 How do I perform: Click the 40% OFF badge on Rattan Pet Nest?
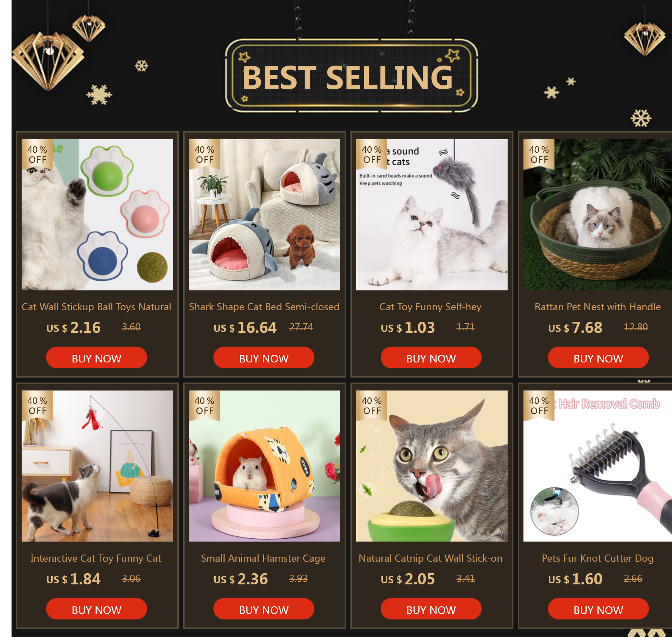click(x=539, y=154)
